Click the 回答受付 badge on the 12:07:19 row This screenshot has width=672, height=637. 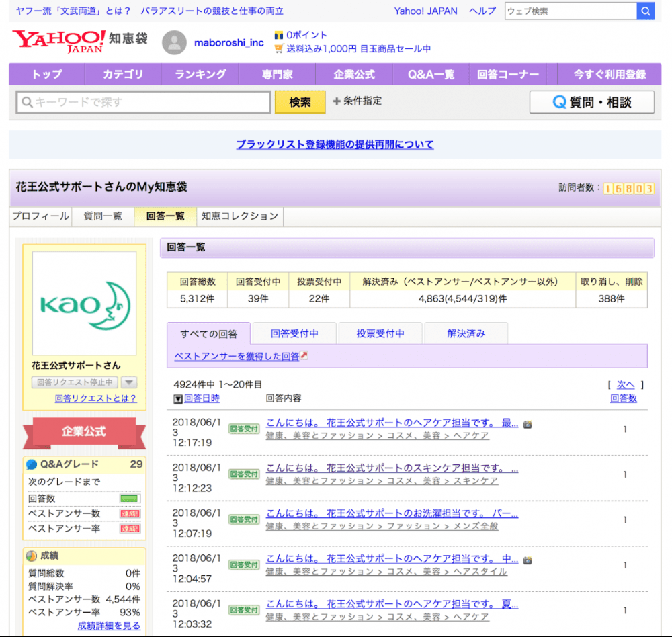244,519
